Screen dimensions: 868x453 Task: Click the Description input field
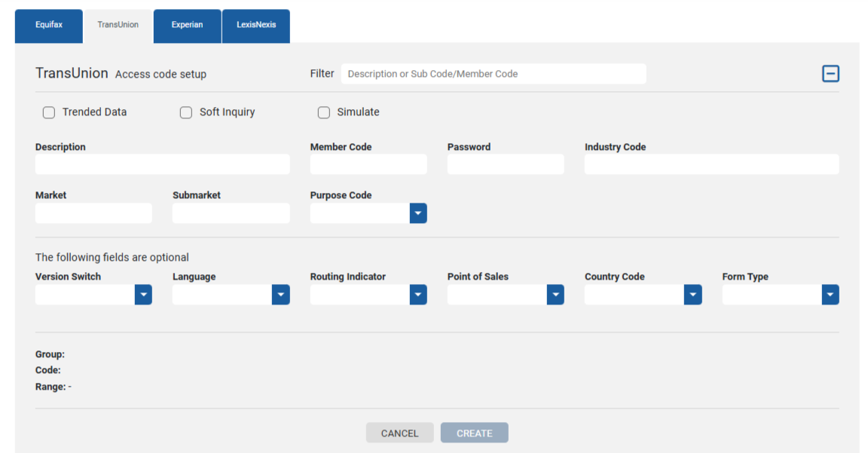[162, 164]
